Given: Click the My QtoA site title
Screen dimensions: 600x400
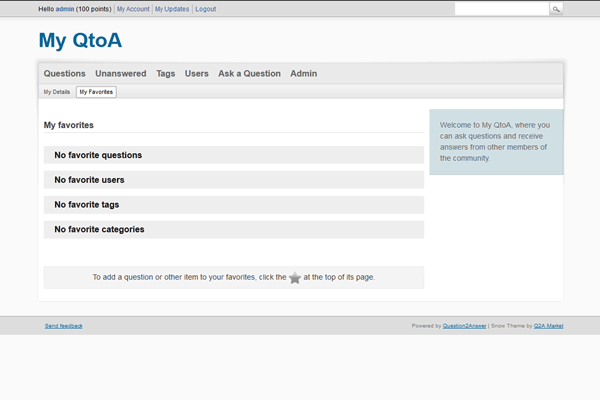Looking at the screenshot, I should [80, 41].
